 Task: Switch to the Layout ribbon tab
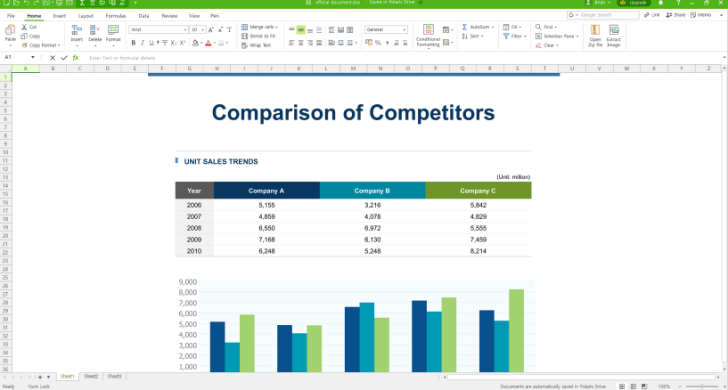(x=86, y=15)
